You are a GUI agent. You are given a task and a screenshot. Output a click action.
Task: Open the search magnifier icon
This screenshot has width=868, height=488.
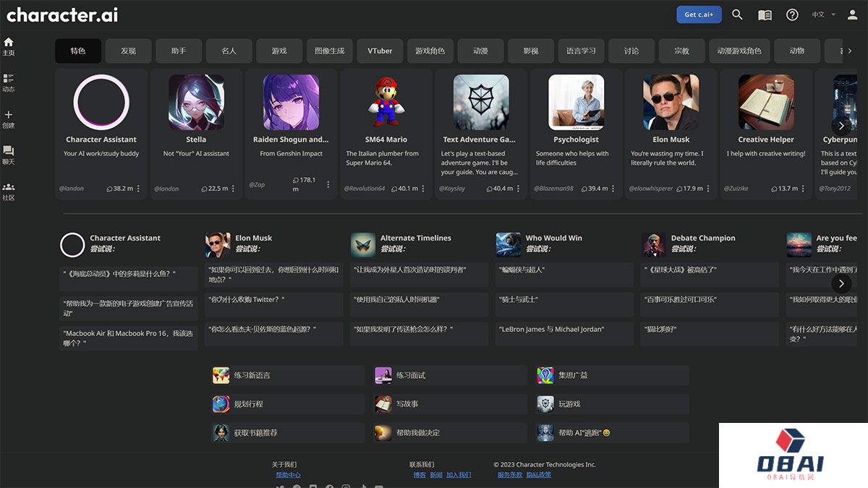pos(737,14)
